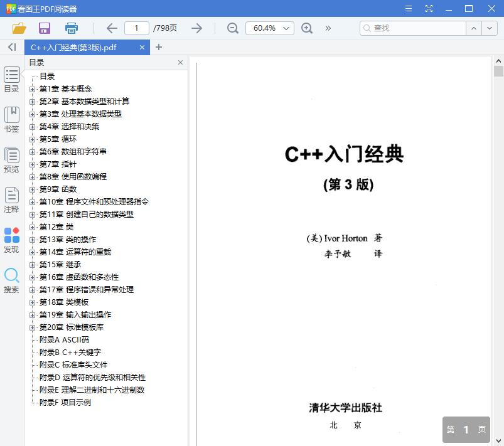Screen dimensions: 504x446
Task: Expand 第4章 选择和决策 node
Action: pos(32,127)
